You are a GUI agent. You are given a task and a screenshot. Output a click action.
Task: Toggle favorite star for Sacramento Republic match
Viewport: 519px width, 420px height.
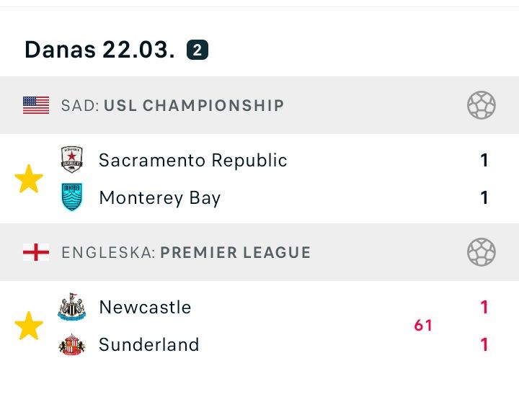click(x=29, y=179)
